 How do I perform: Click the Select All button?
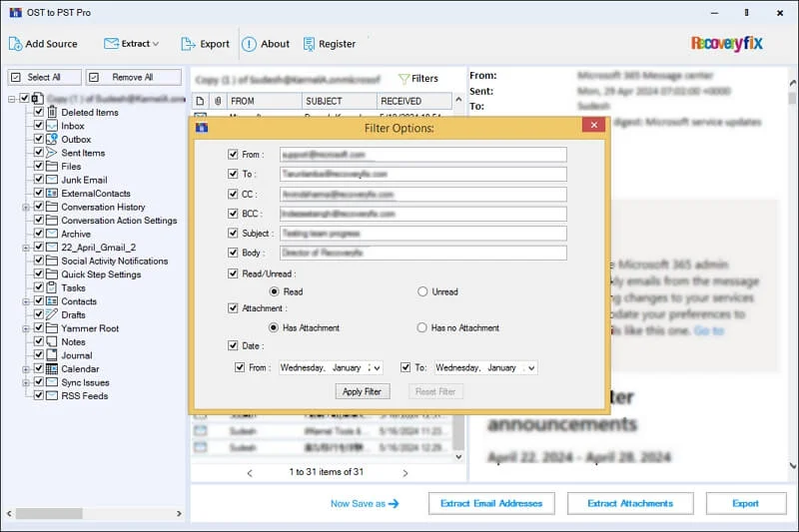[44, 78]
